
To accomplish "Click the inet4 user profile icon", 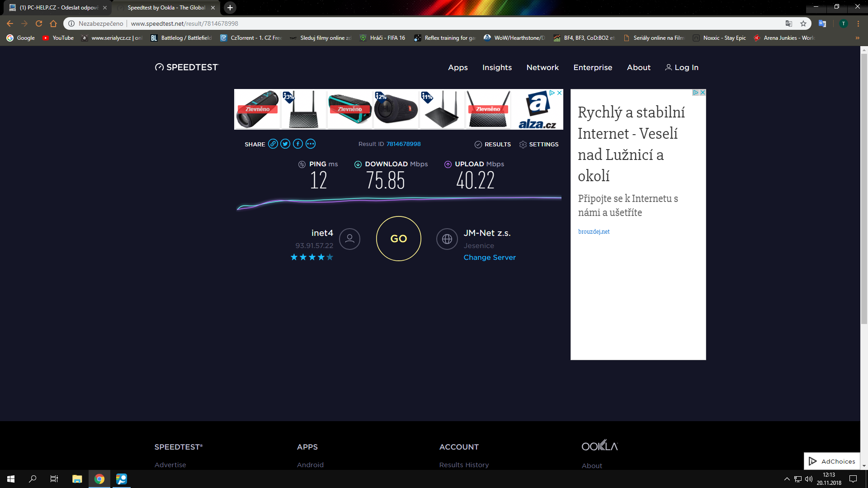I will pos(349,239).
